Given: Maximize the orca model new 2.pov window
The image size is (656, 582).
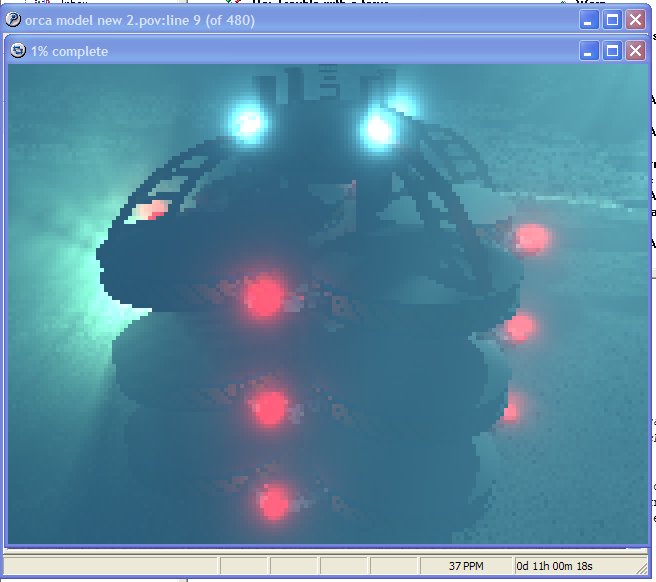Looking at the screenshot, I should pyautogui.click(x=613, y=19).
